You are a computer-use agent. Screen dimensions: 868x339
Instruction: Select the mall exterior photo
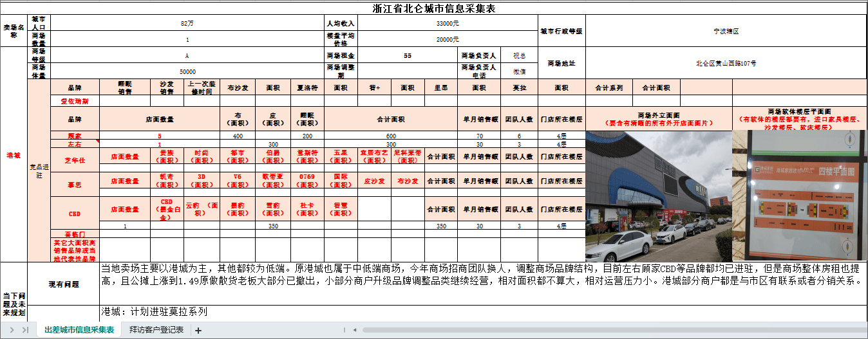(x=658, y=196)
